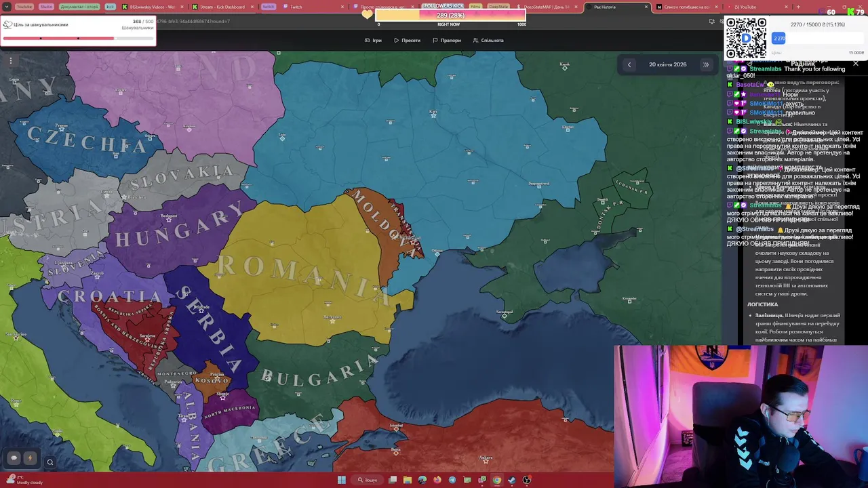The width and height of the screenshot is (868, 488).
Task: Click the donation QR code
Action: tap(746, 38)
